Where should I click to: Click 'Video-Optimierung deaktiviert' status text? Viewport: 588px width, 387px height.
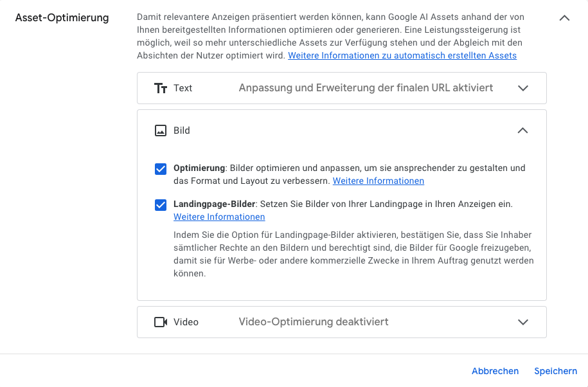click(x=314, y=321)
